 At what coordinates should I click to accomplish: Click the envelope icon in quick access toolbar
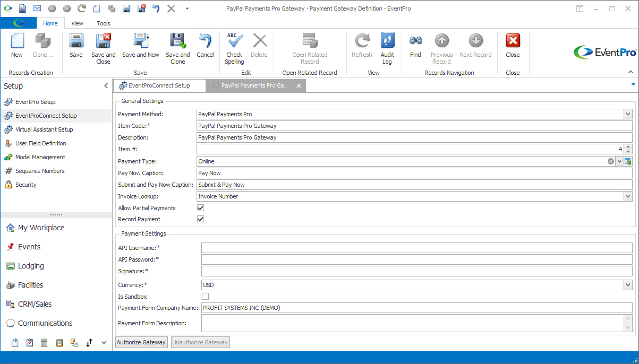point(37,8)
